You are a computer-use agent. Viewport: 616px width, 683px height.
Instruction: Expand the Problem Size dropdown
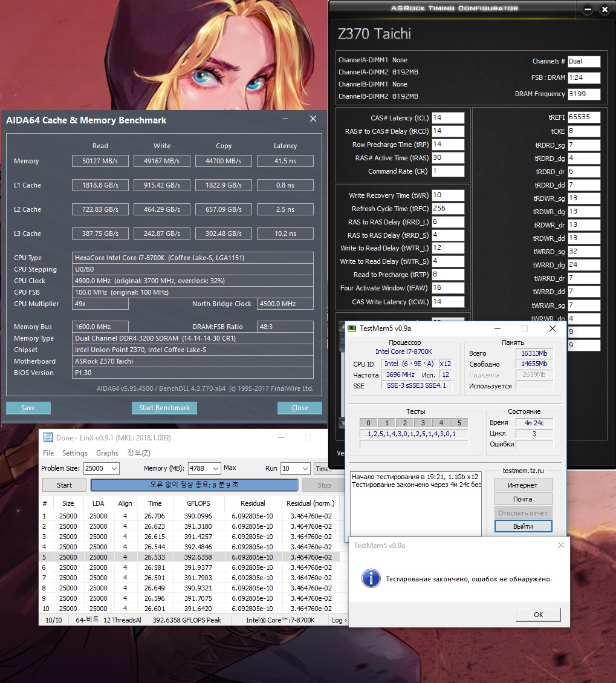[114, 468]
